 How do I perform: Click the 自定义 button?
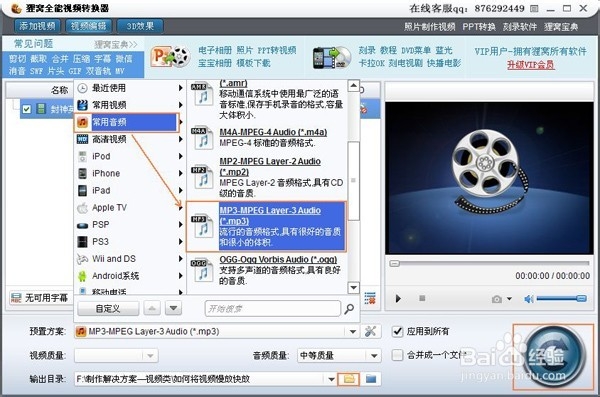(108, 309)
